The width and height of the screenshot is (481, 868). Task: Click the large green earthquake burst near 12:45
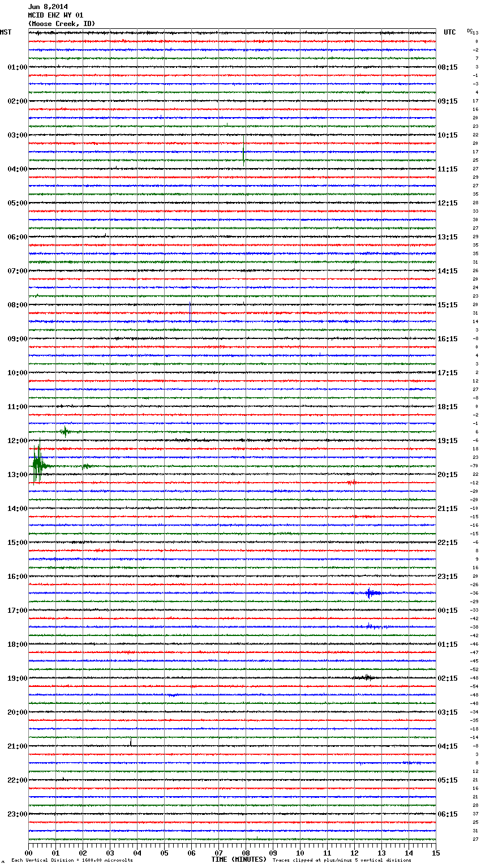37,465
